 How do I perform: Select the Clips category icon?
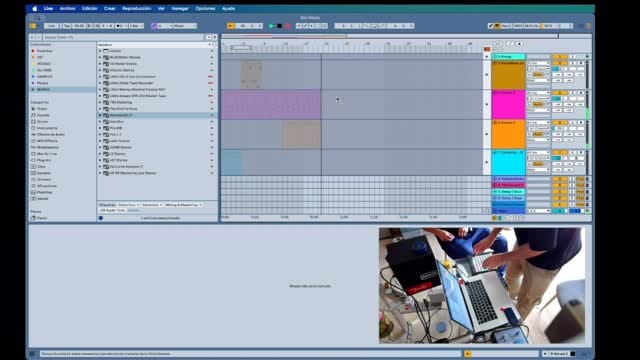[x=33, y=167]
